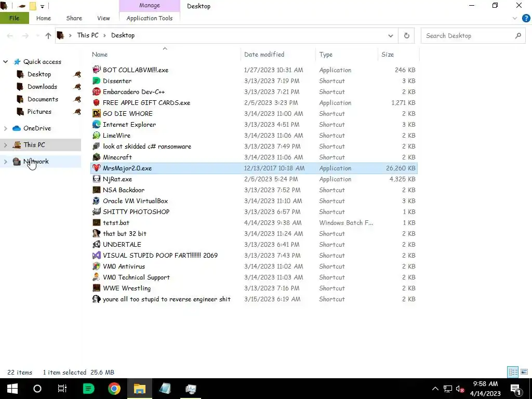Expand the This PC tree node
The height and width of the screenshot is (399, 532).
pyautogui.click(x=5, y=145)
